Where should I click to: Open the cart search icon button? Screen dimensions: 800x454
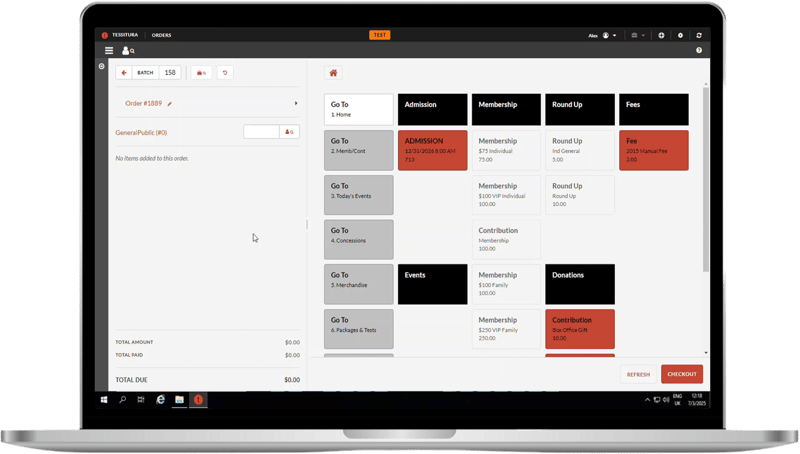[x=202, y=72]
